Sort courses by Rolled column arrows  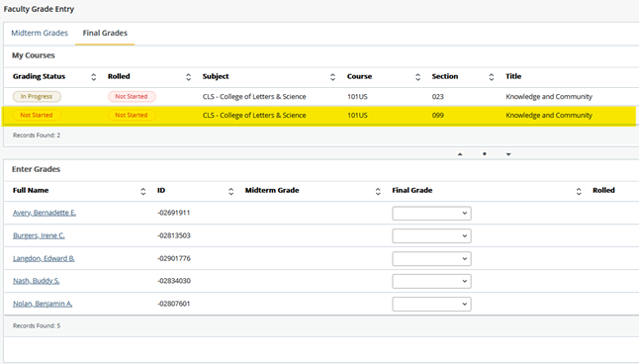(x=188, y=77)
